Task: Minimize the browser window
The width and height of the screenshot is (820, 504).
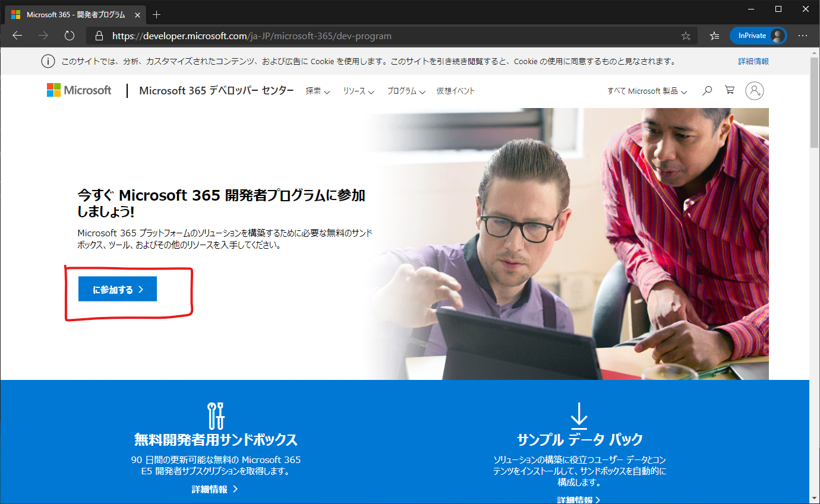Action: (750, 9)
